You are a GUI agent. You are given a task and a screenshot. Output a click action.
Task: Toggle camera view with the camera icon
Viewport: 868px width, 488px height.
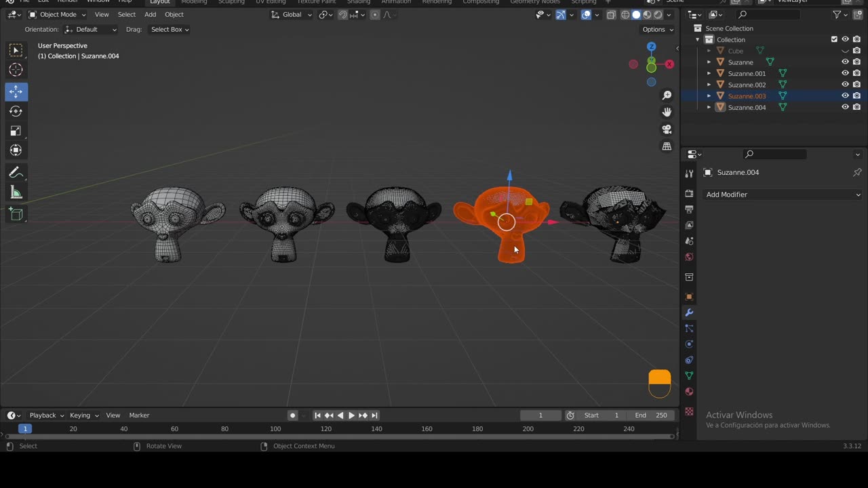pos(667,129)
